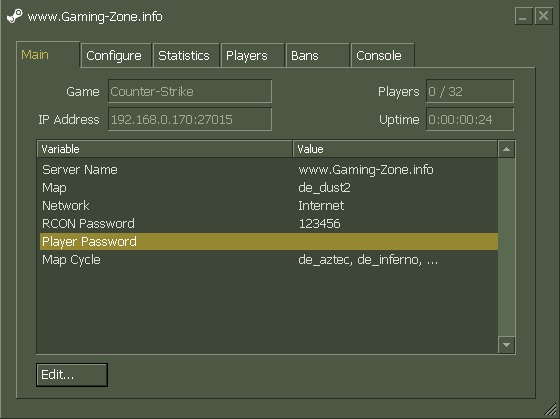Screen dimensions: 560x419
Task: Select the Server Name row
Action: [269, 170]
